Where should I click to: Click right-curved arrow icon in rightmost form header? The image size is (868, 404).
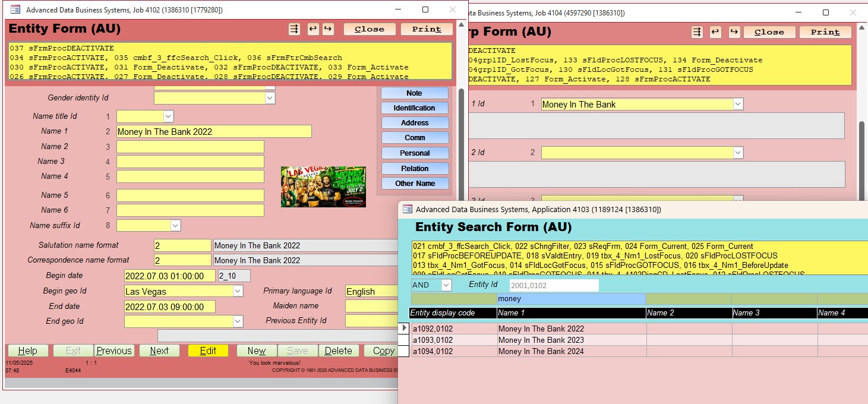[x=734, y=32]
